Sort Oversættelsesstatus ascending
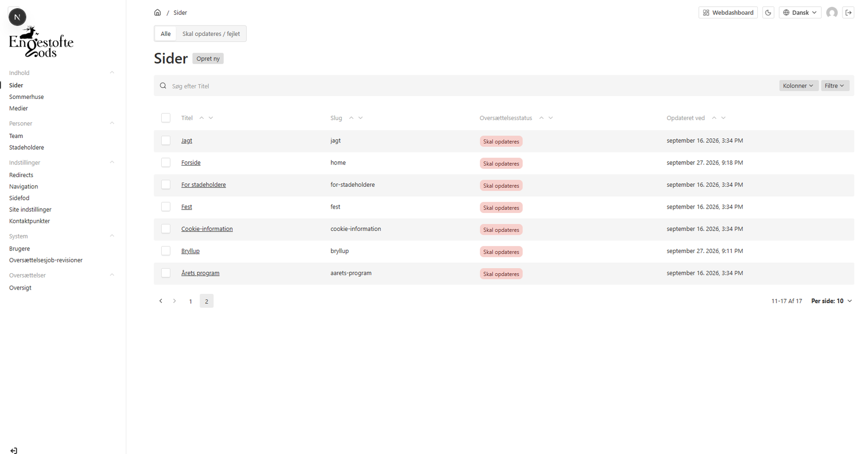 [x=541, y=118]
